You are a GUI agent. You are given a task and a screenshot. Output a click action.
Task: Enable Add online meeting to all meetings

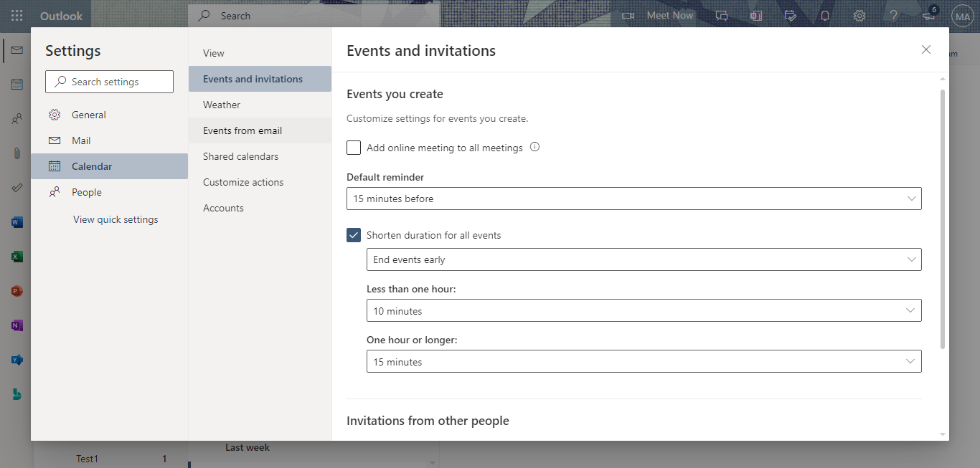[353, 147]
